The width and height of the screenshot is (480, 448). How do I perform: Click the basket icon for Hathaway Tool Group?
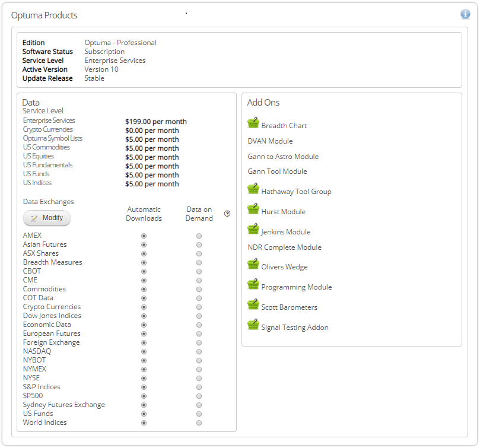pyautogui.click(x=253, y=189)
